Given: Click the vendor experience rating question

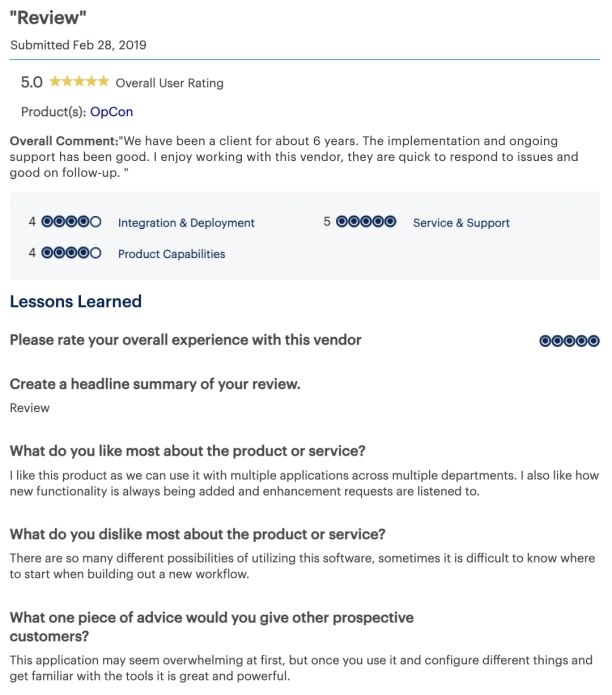Looking at the screenshot, I should coord(185,340).
